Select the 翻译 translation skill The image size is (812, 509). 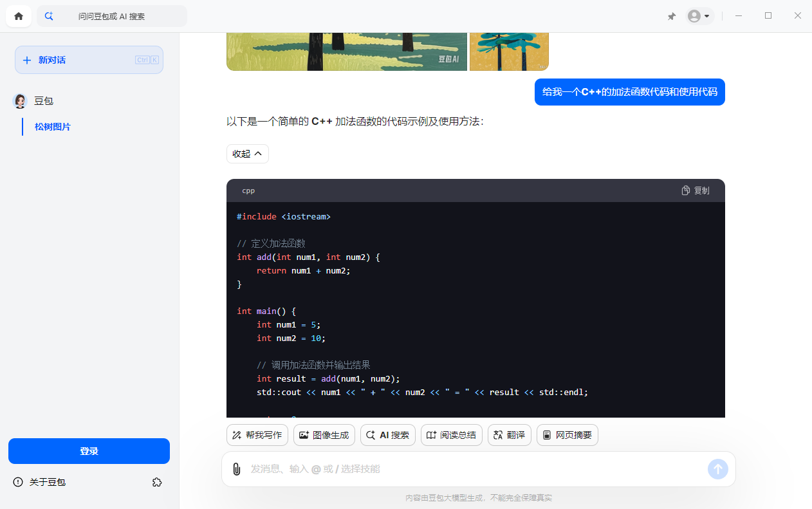pos(509,435)
